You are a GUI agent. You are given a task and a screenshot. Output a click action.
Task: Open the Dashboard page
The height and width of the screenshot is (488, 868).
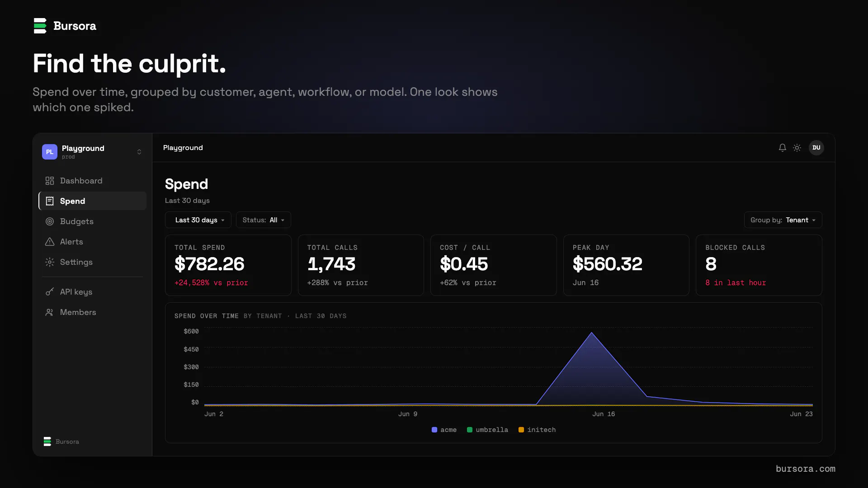tap(92, 181)
